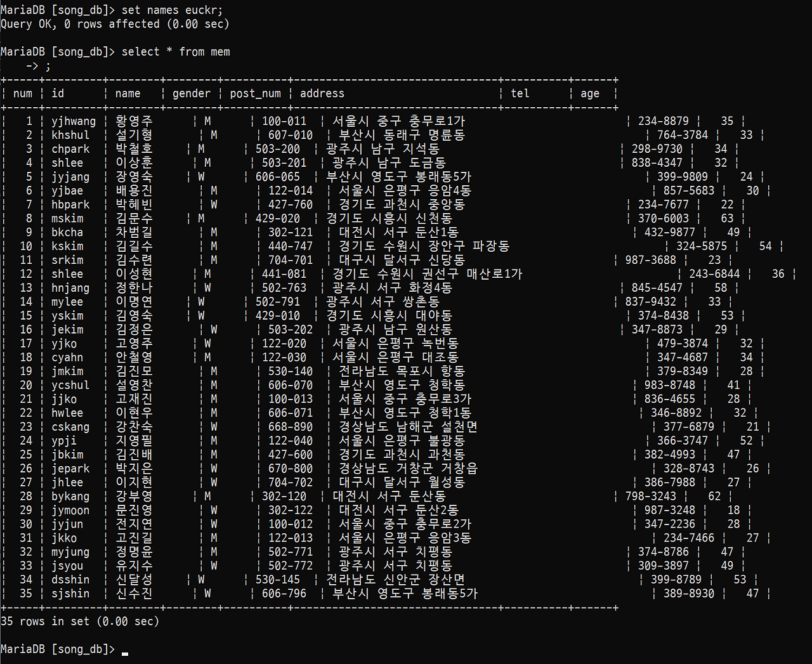Click the '35 rows in set' result message
Screen dimensions: 812x664
[x=80, y=622]
